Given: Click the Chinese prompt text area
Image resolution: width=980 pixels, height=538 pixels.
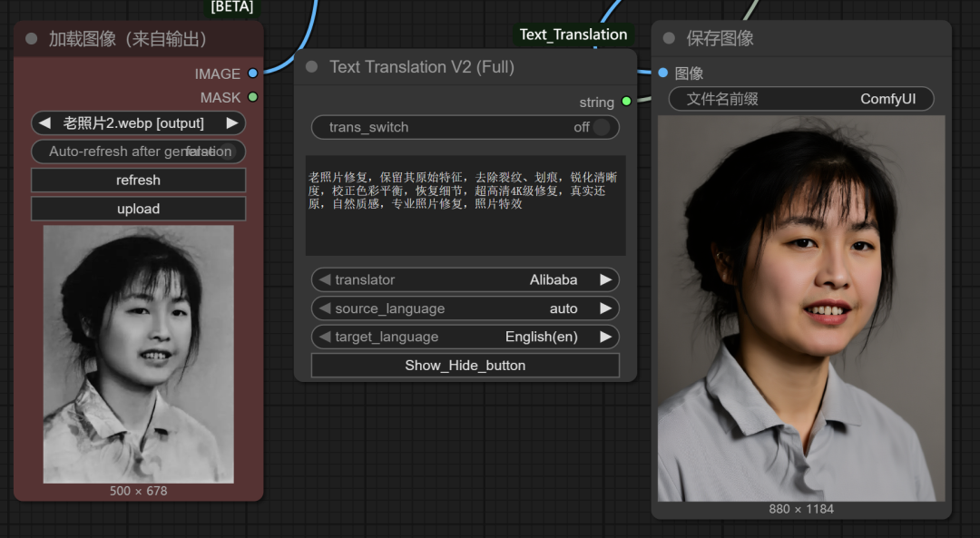Looking at the screenshot, I should (x=465, y=204).
